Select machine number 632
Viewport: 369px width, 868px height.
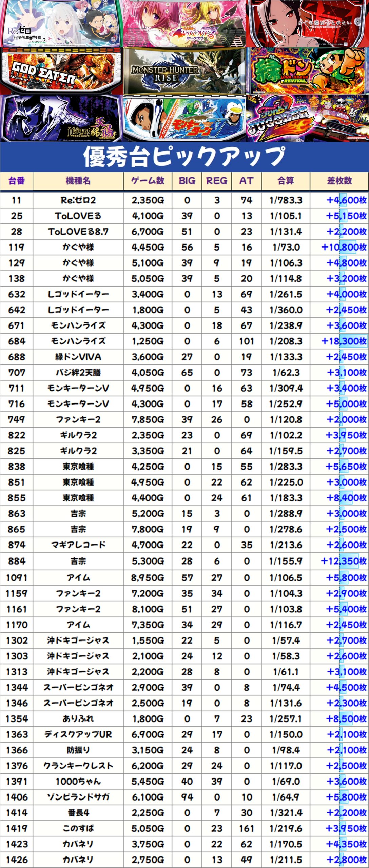(x=17, y=294)
